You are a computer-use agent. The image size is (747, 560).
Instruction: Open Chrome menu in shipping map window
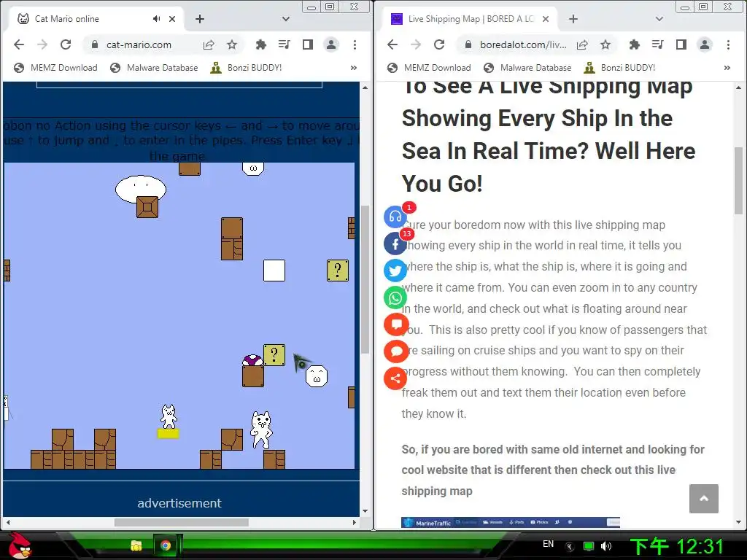point(728,44)
